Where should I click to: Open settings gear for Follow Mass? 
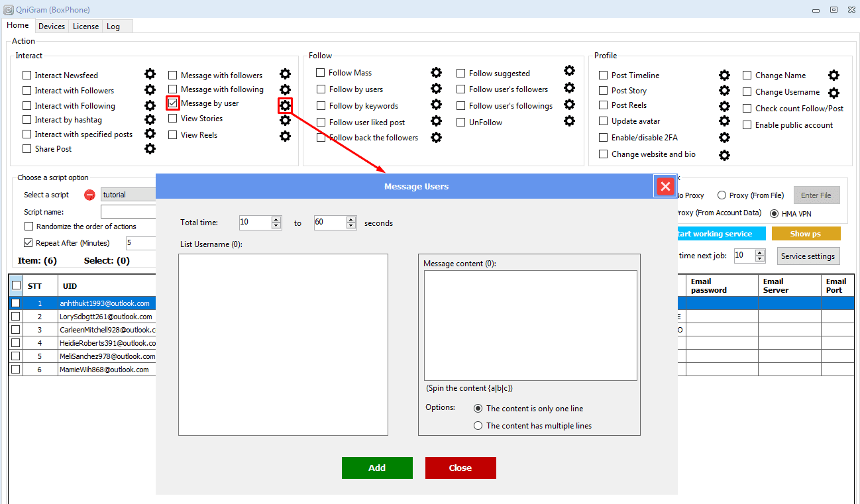436,73
